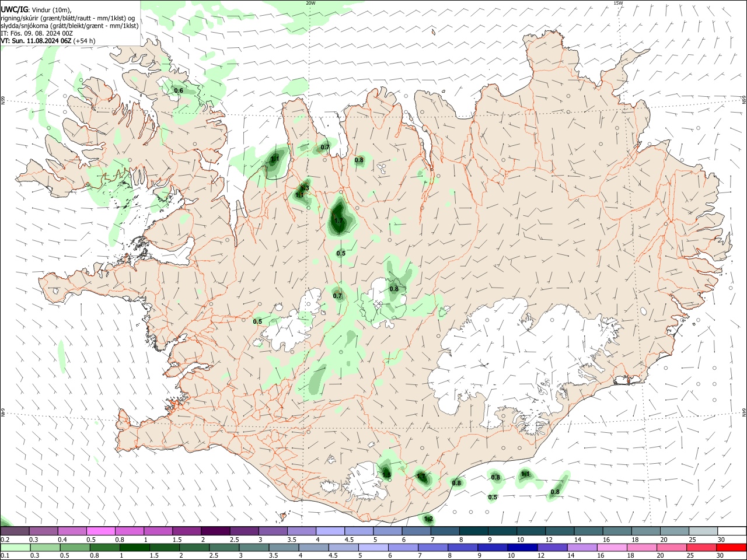Select the '1.3' rain value label
This screenshot has width=747, height=560.
304,188
